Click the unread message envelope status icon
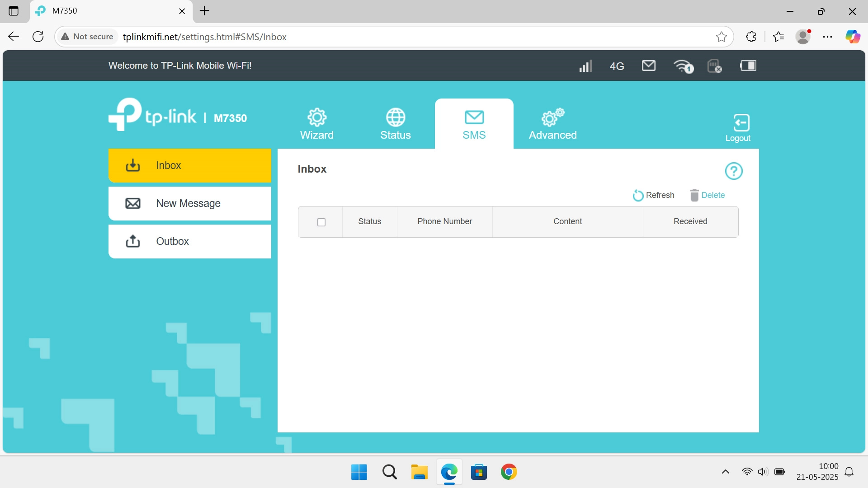Viewport: 868px width, 488px height. coord(648,66)
